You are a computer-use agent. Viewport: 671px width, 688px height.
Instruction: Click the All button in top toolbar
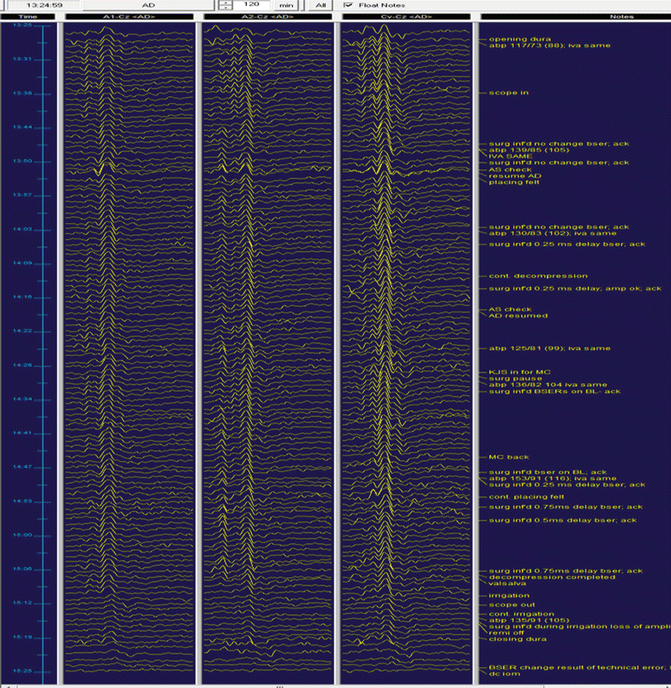(320, 5)
